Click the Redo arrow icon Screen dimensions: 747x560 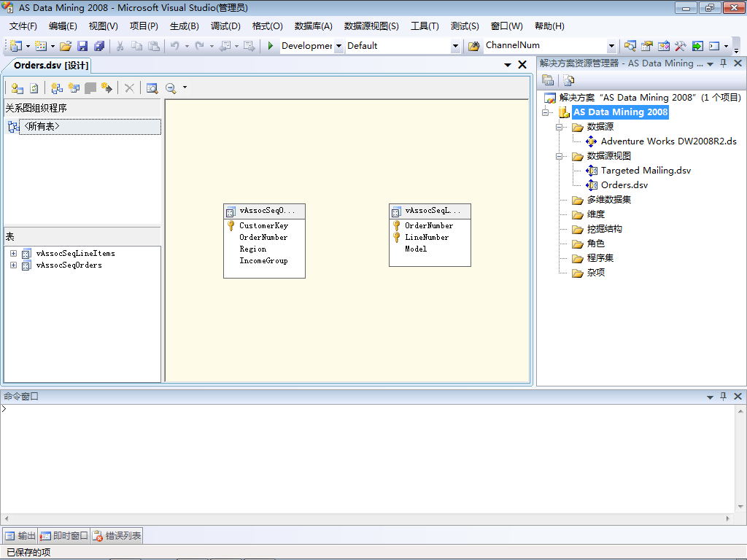click(200, 46)
